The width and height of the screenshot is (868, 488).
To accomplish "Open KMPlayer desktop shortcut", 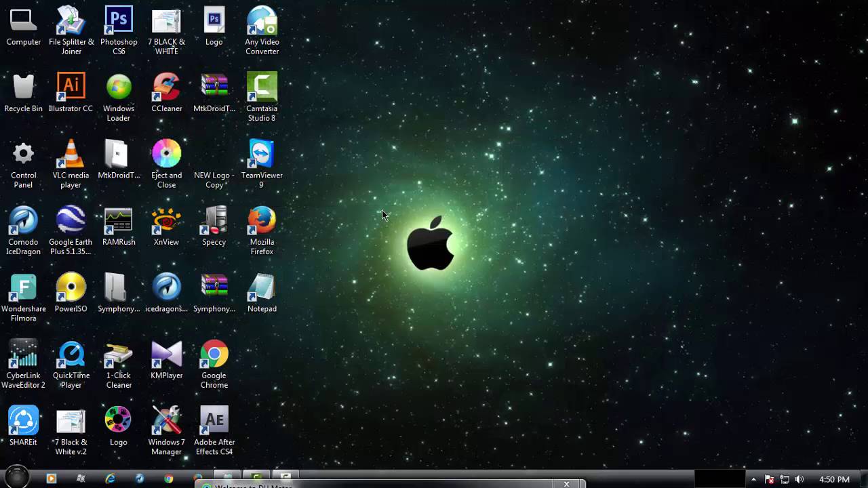I will 166,361.
